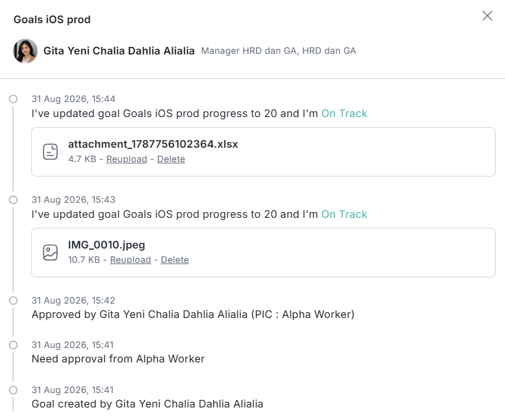Click the xlsx document file icon
The image size is (505, 420).
pyautogui.click(x=50, y=151)
